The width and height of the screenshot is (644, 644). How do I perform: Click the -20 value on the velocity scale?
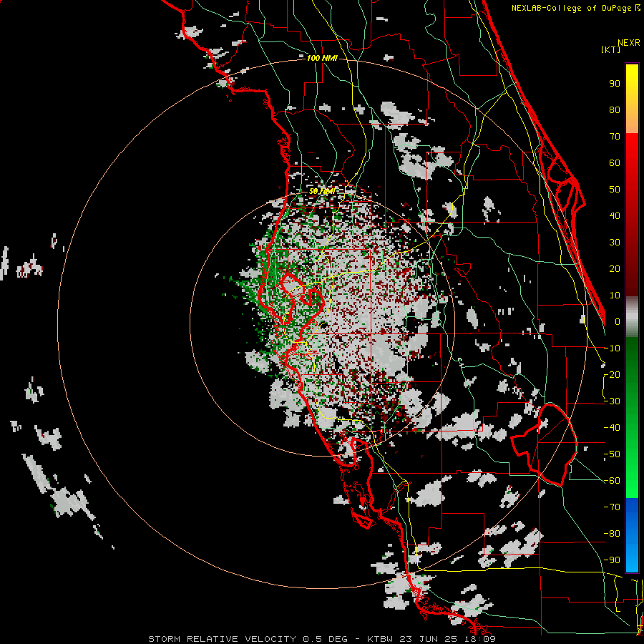tap(612, 374)
